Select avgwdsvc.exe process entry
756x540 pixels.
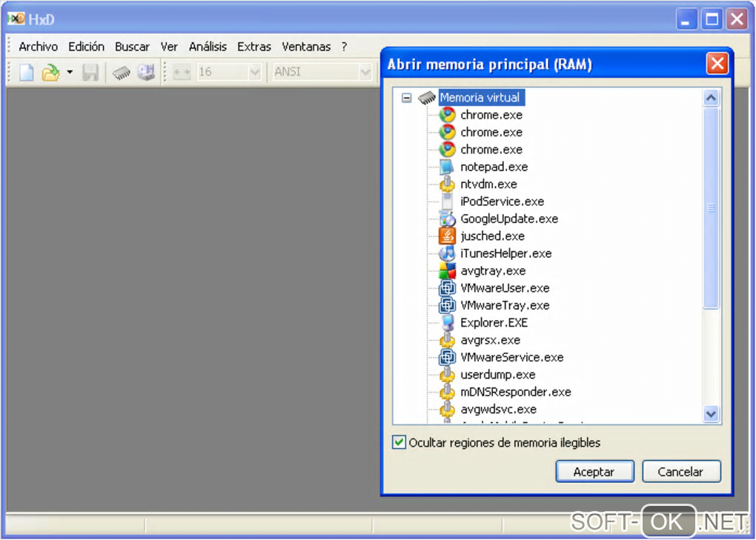[x=498, y=409]
